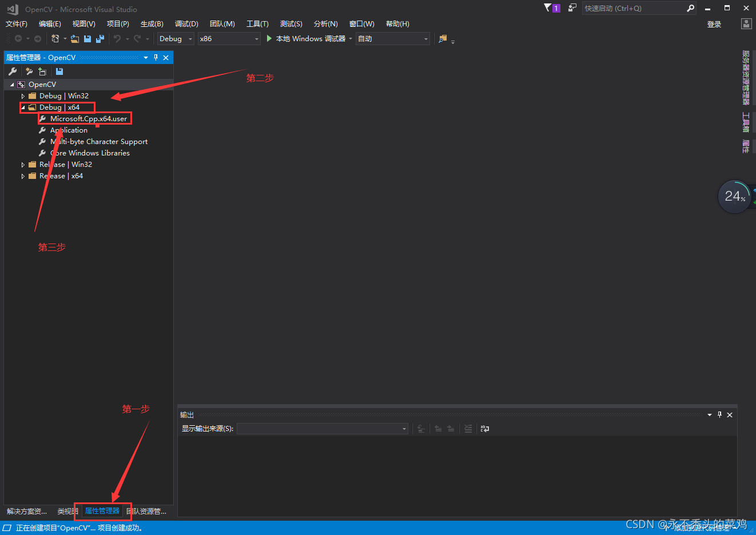
Task: Click Add Existing Property Sheet icon
Action: pos(42,71)
